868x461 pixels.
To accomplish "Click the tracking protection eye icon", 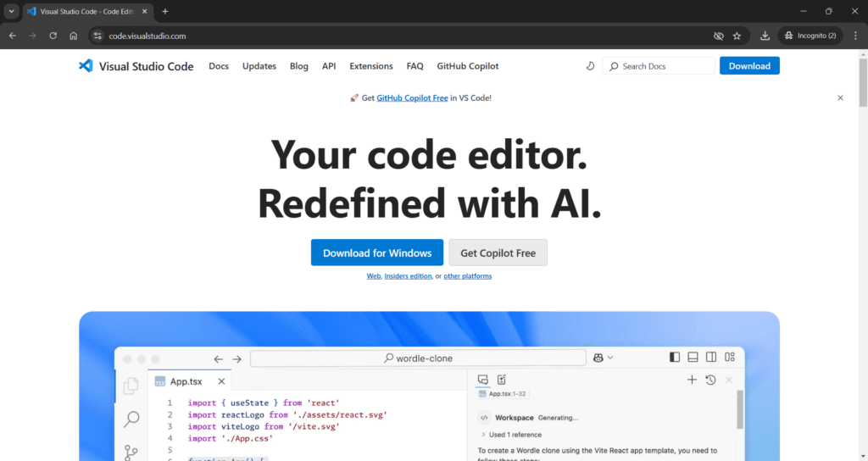I will pos(719,36).
